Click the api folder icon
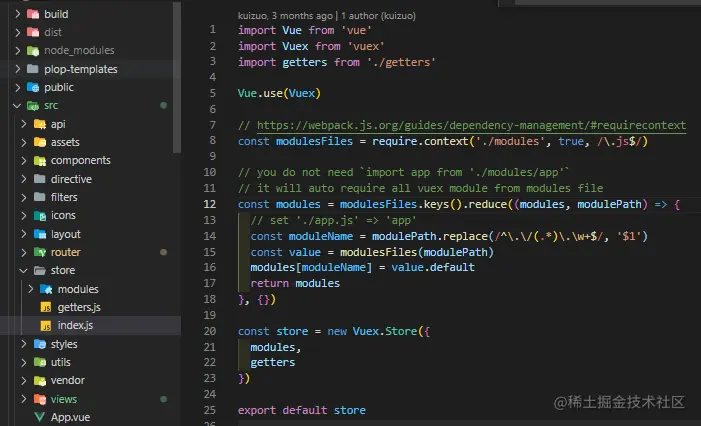 40,124
